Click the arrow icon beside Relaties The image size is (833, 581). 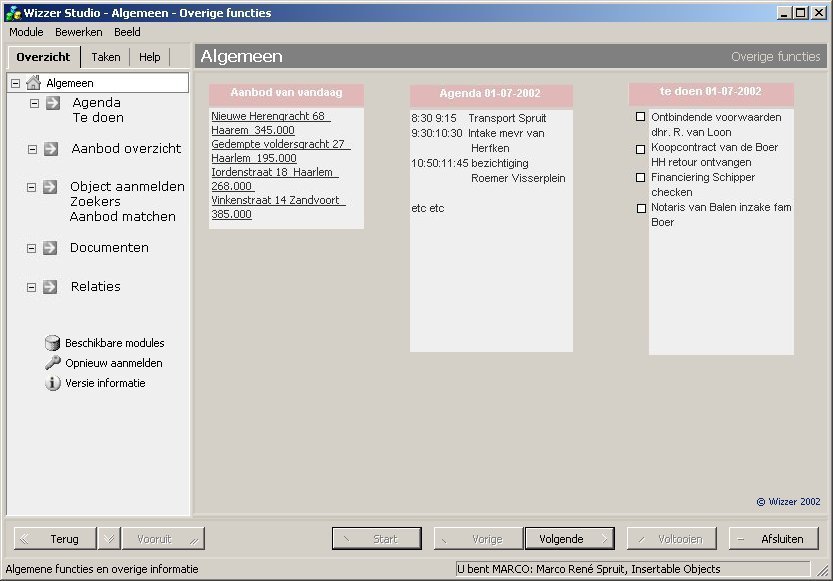coord(50,287)
